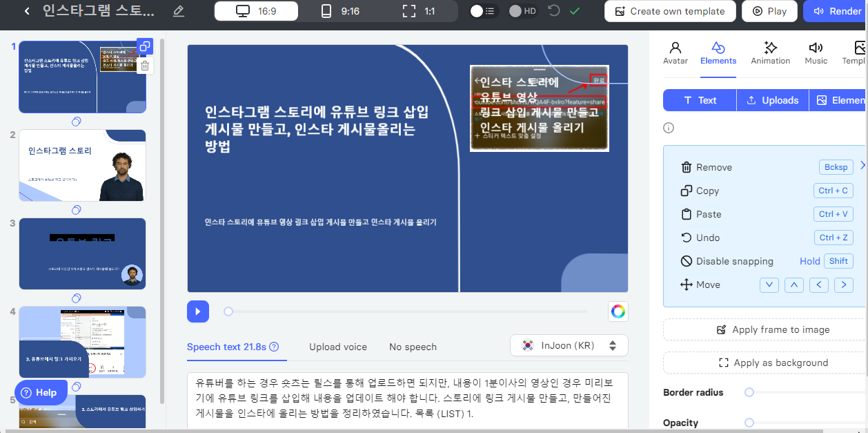Select the uploaded image on canvas
Image resolution: width=868 pixels, height=433 pixels.
539,108
